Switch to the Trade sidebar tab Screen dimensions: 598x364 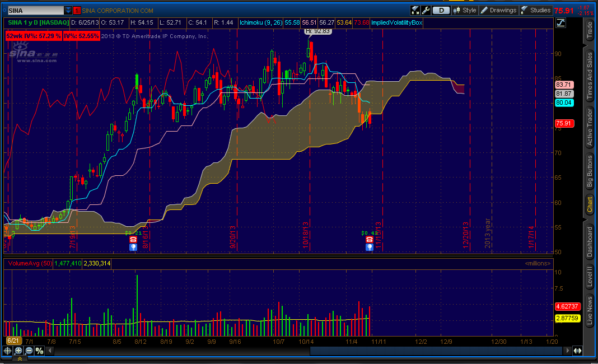590,30
